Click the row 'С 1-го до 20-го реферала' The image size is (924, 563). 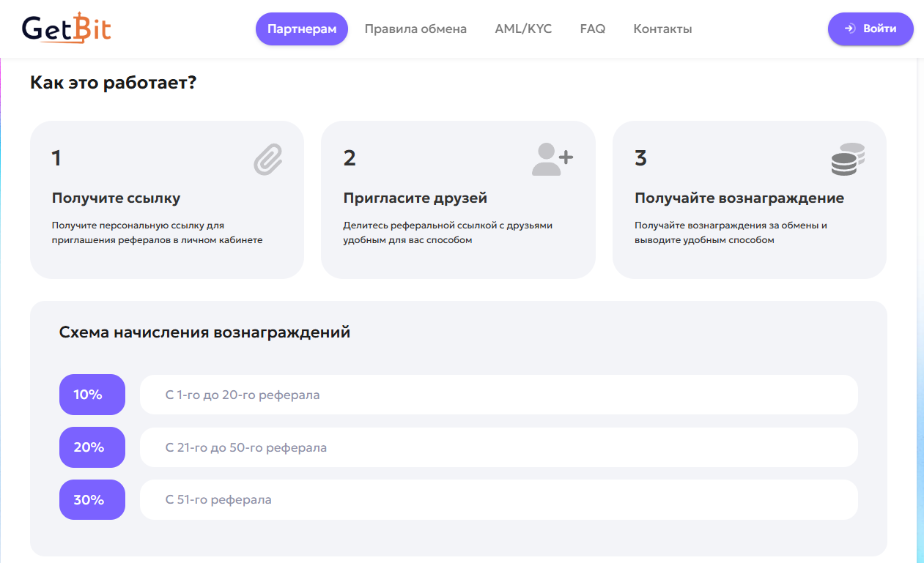pyautogui.click(x=498, y=395)
